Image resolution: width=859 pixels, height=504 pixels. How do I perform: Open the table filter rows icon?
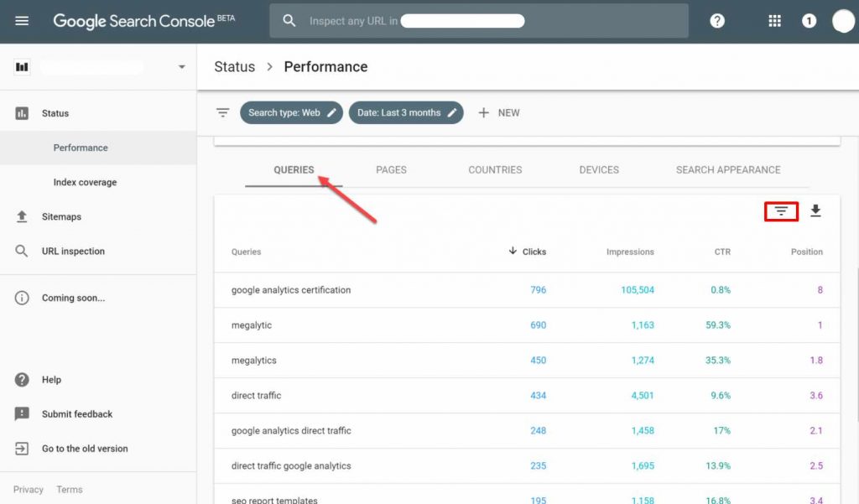coord(781,211)
